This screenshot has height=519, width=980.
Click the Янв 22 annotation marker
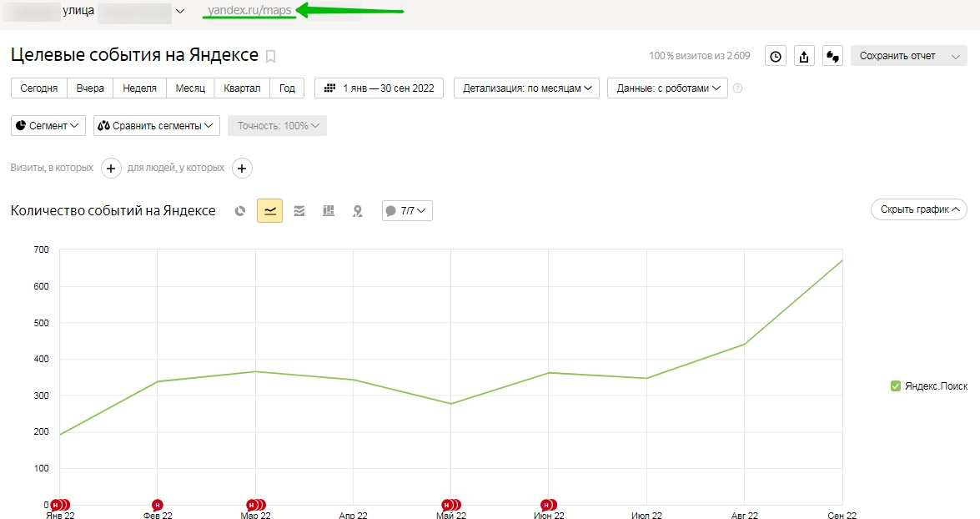pyautogui.click(x=61, y=506)
